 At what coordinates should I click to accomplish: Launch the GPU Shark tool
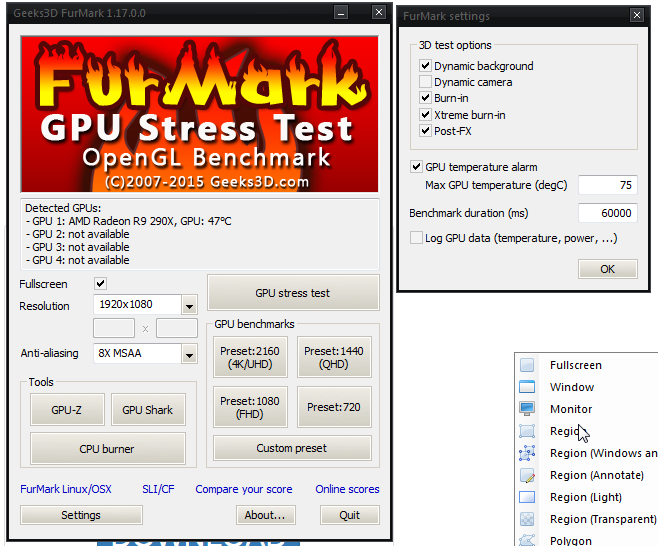148,410
